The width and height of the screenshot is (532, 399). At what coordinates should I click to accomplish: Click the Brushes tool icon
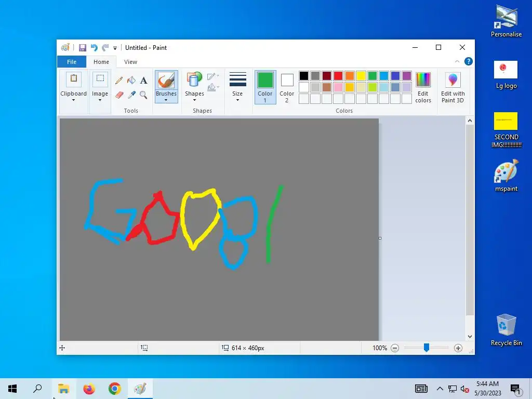coord(166,81)
